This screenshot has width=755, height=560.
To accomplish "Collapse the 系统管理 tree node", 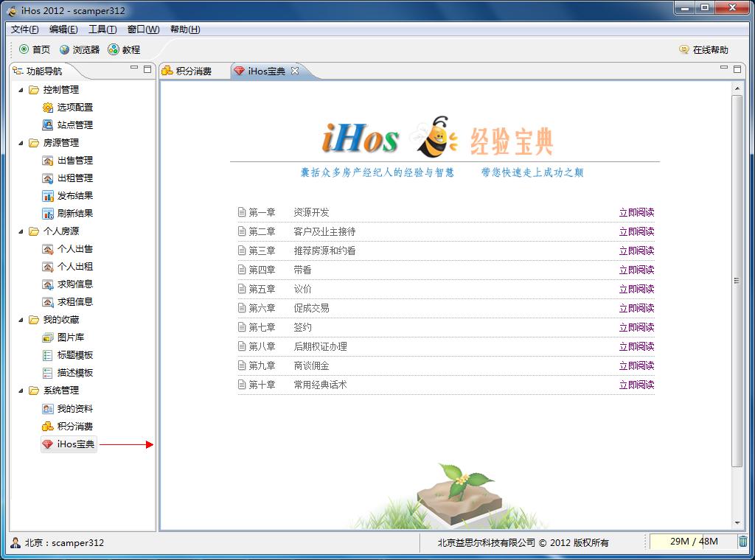I will point(21,391).
